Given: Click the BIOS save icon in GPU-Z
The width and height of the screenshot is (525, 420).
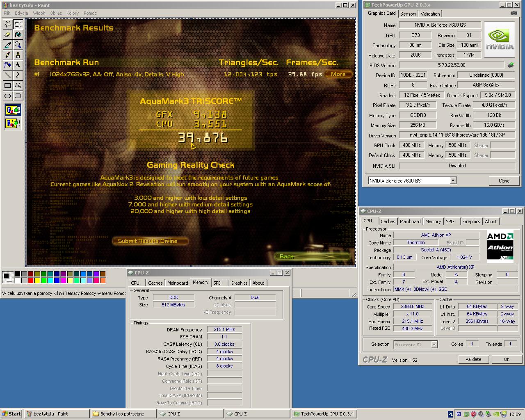Looking at the screenshot, I should pyautogui.click(x=511, y=65).
